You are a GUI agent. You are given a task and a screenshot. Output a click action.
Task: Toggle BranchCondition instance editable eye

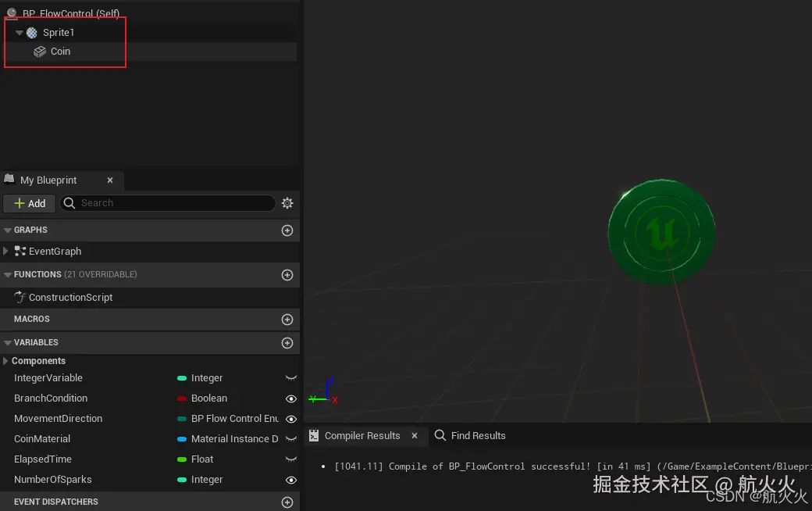pos(291,398)
